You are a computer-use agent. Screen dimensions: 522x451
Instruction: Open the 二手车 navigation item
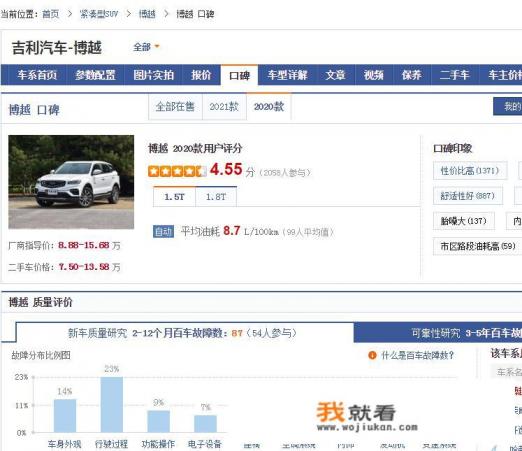pyautogui.click(x=454, y=75)
